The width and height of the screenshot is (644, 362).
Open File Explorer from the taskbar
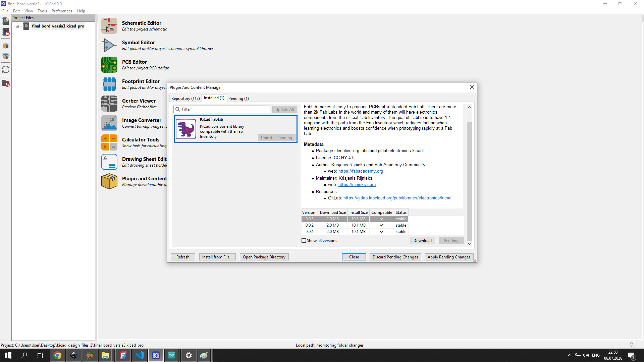click(x=105, y=355)
